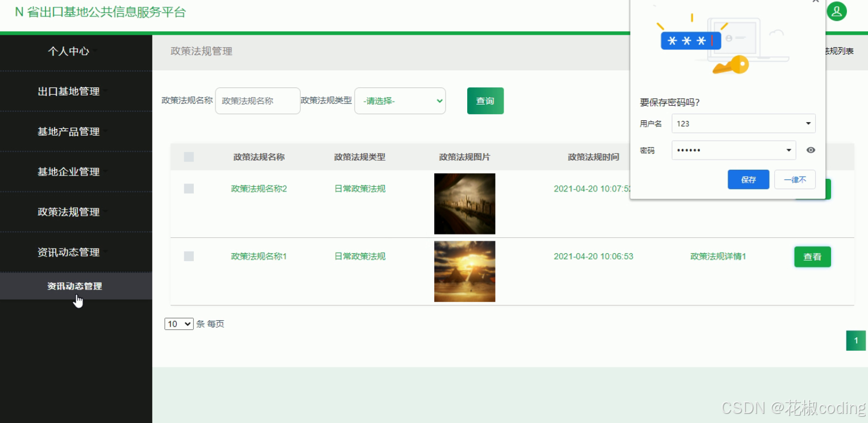Open password dropdown arrow in save-password popup
The image size is (868, 423).
789,150
